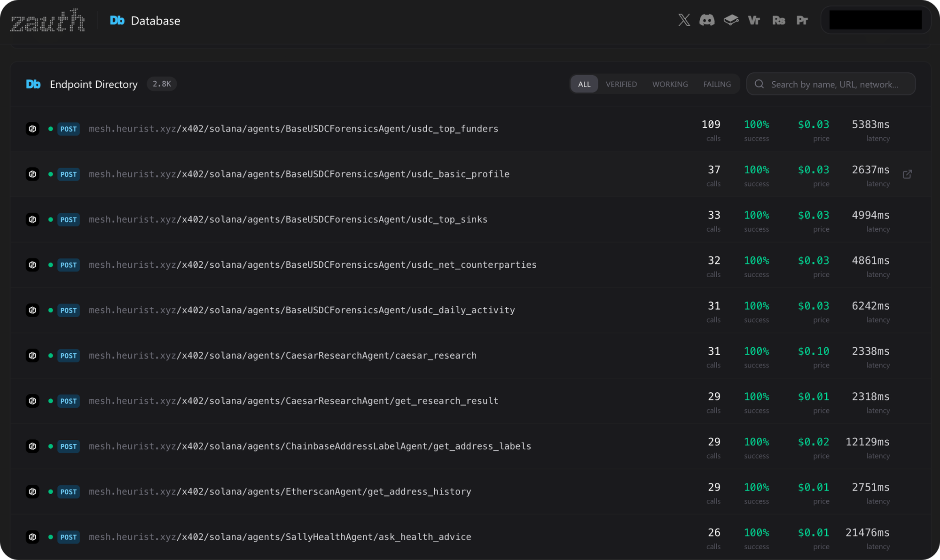This screenshot has height=560, width=940.
Task: Click Heurist icon on get_research_result row
Action: (x=32, y=401)
